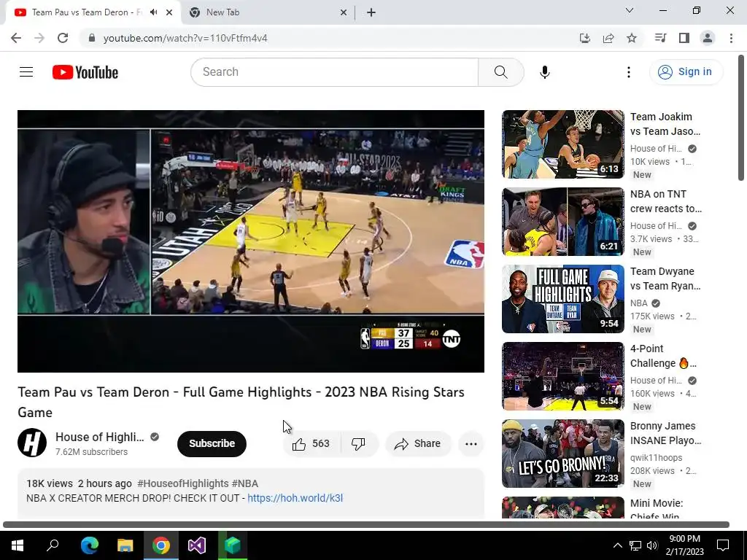Image resolution: width=747 pixels, height=560 pixels.
Task: Click the address bar URL
Action: pyautogui.click(x=185, y=38)
